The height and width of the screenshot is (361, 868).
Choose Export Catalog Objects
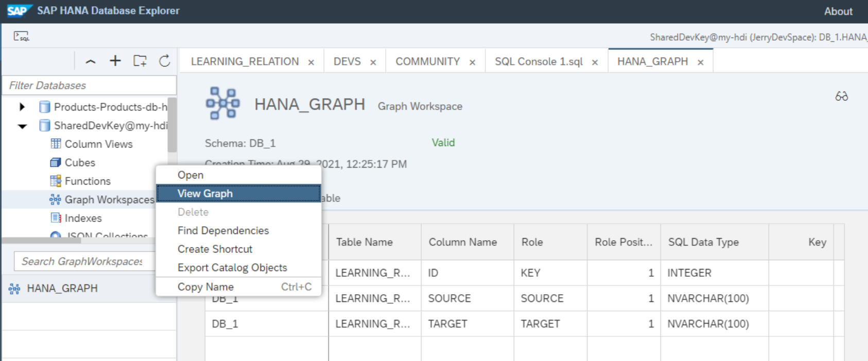(238, 267)
